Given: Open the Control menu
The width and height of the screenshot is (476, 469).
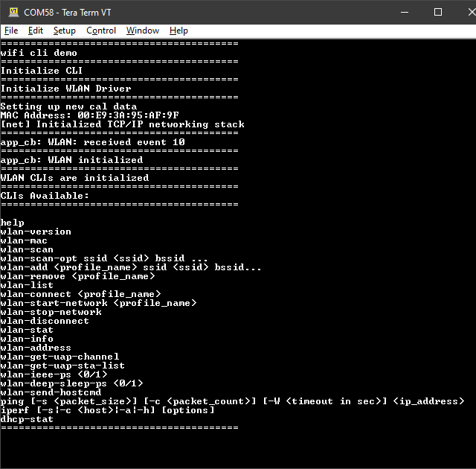Looking at the screenshot, I should [x=101, y=31].
